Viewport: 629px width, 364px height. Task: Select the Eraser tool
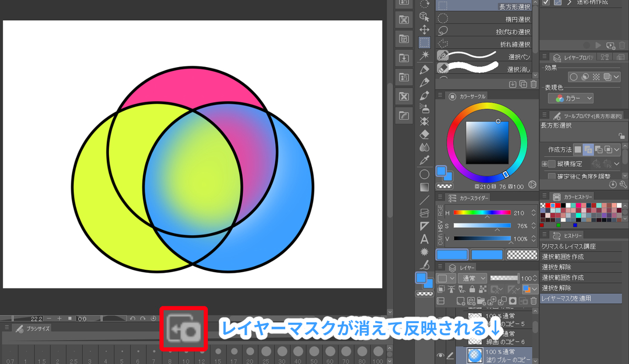(425, 136)
